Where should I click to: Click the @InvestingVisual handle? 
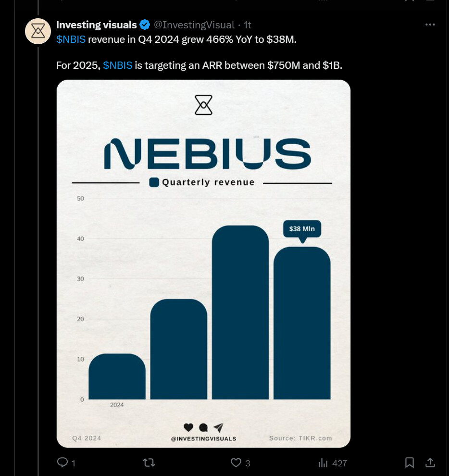(194, 25)
